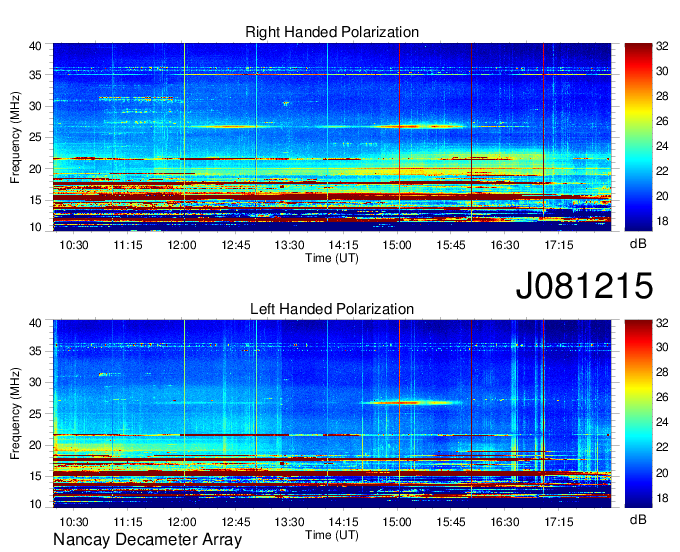Click the 15:00 tick label on top plot
Viewport: 680px width, 552px height.
point(397,245)
